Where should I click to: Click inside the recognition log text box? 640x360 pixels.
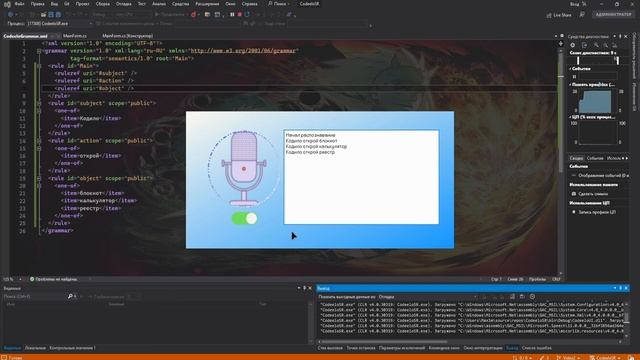tap(361, 177)
